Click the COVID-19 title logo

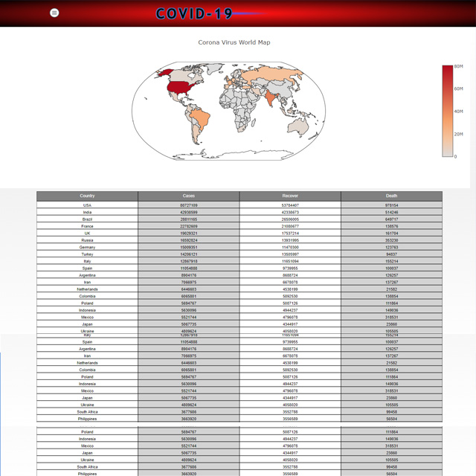(195, 13)
